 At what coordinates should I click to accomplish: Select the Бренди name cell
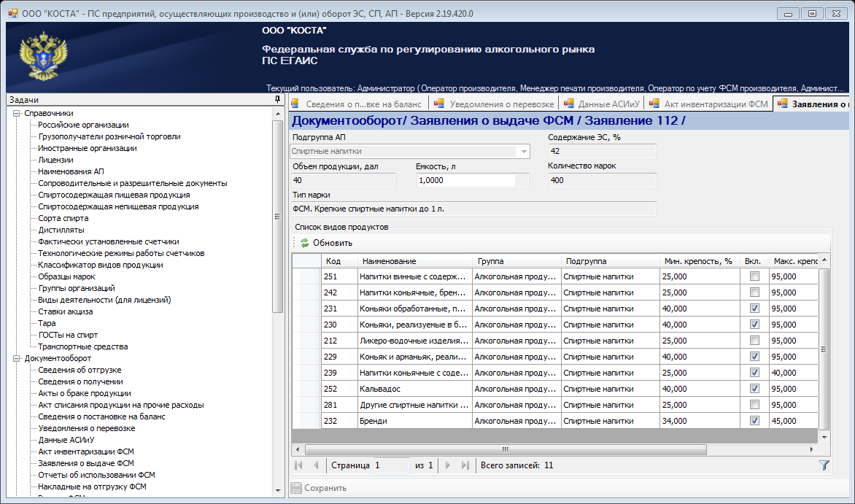(x=415, y=421)
